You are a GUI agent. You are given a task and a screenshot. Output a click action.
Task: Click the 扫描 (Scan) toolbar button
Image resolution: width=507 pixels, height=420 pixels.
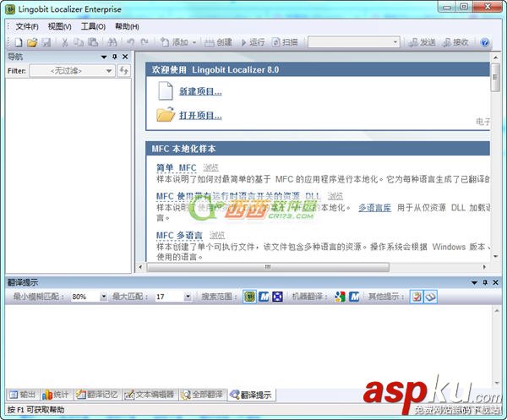pos(285,42)
